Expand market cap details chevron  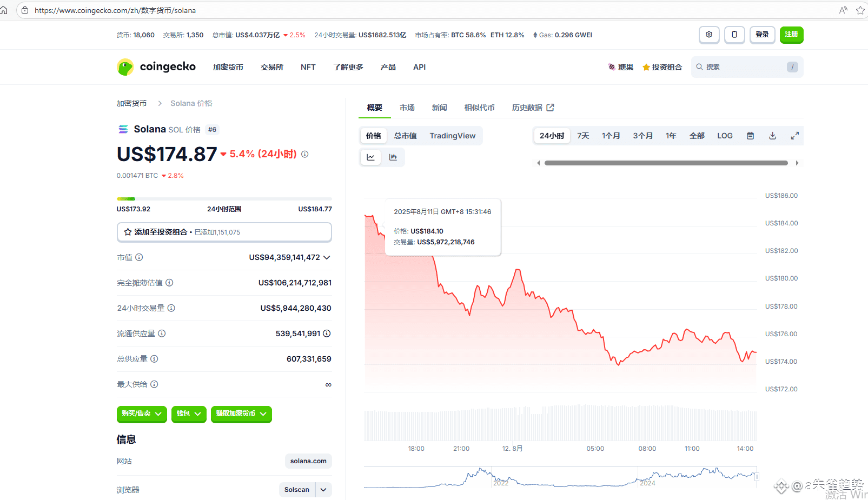327,257
